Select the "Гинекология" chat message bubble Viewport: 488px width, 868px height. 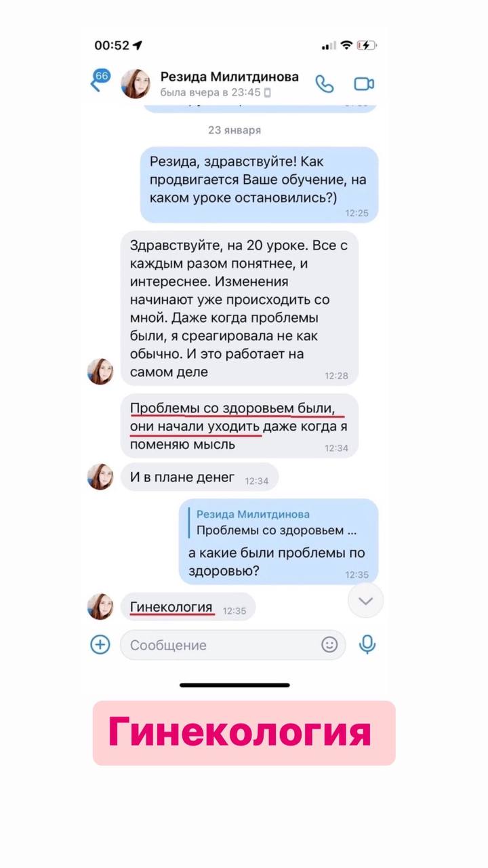click(x=188, y=607)
